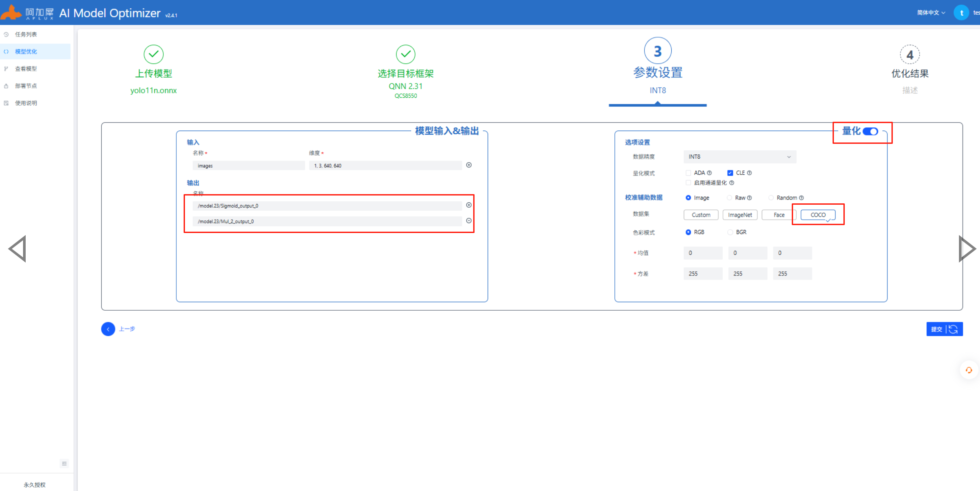This screenshot has height=491, width=980.
Task: Click the blue previous-step circle arrow
Action: pyautogui.click(x=108, y=329)
